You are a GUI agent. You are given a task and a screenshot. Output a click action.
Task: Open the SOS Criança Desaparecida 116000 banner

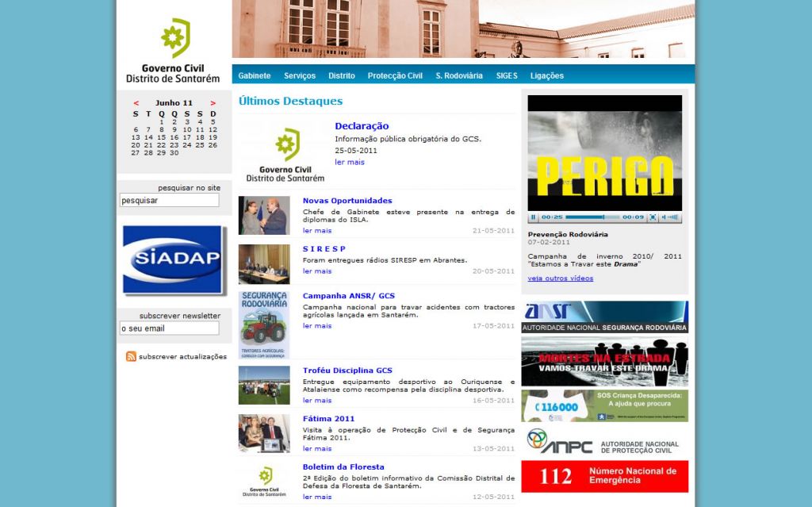click(x=604, y=405)
